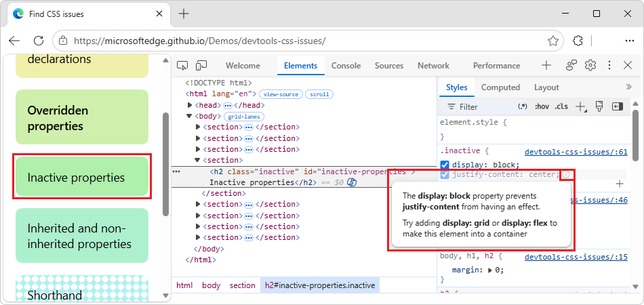Click the webpage vertical scrollbar thumb
644x305 pixels.
(166, 164)
